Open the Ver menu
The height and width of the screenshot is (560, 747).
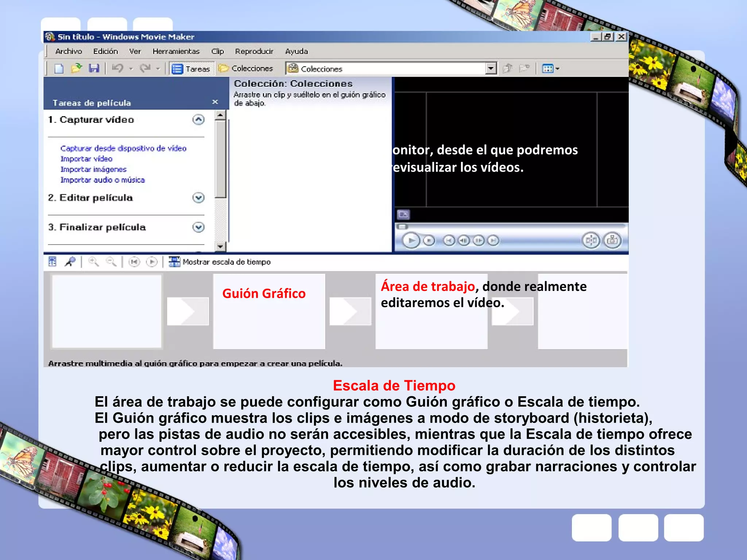[135, 51]
